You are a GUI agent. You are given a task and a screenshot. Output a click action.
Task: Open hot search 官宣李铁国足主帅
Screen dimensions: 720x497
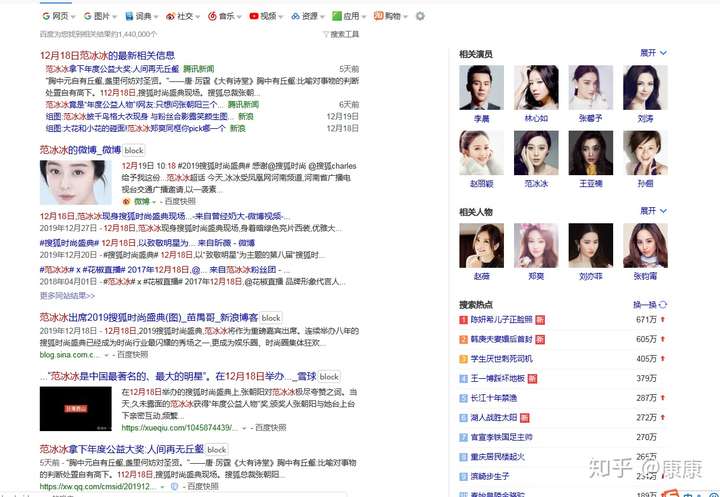pos(501,437)
